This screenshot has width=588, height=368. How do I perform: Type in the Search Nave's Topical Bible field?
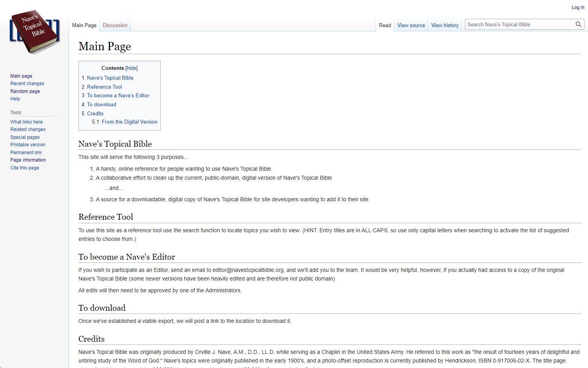tap(518, 24)
